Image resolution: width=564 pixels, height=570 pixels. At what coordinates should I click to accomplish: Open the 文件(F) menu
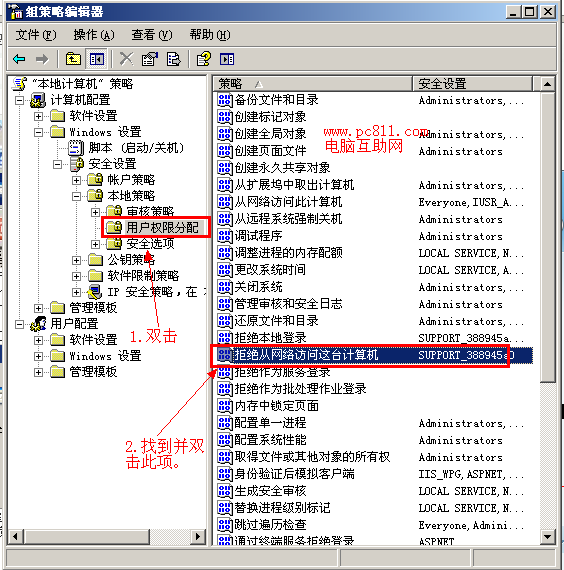[x=36, y=35]
